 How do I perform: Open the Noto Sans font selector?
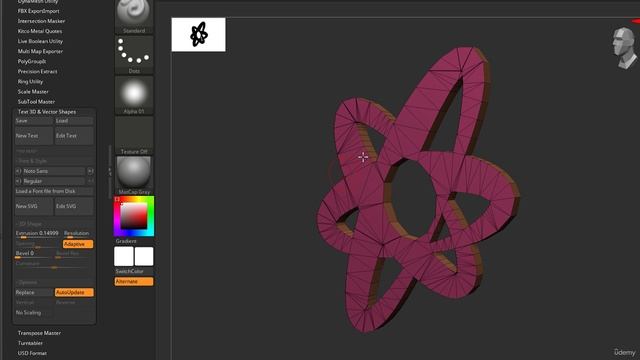[x=53, y=171]
